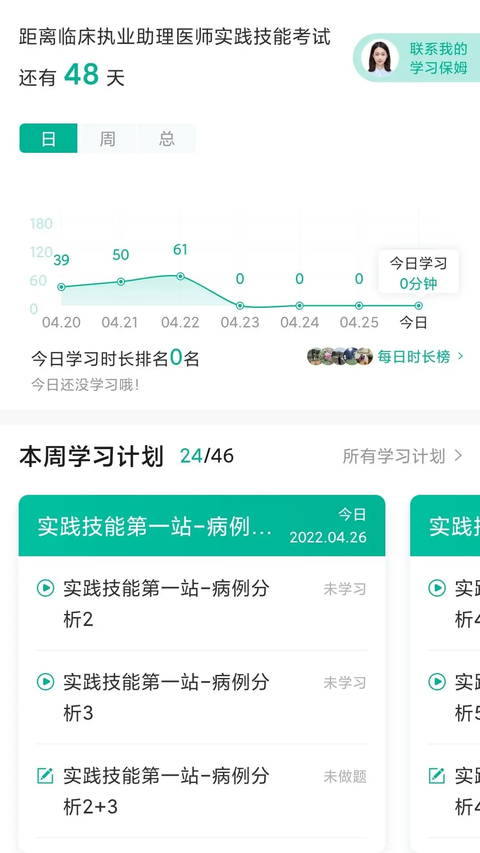480x853 pixels.
Task: Open exercise 实践技能第一站-病例分析2+3
Action: click(167, 791)
